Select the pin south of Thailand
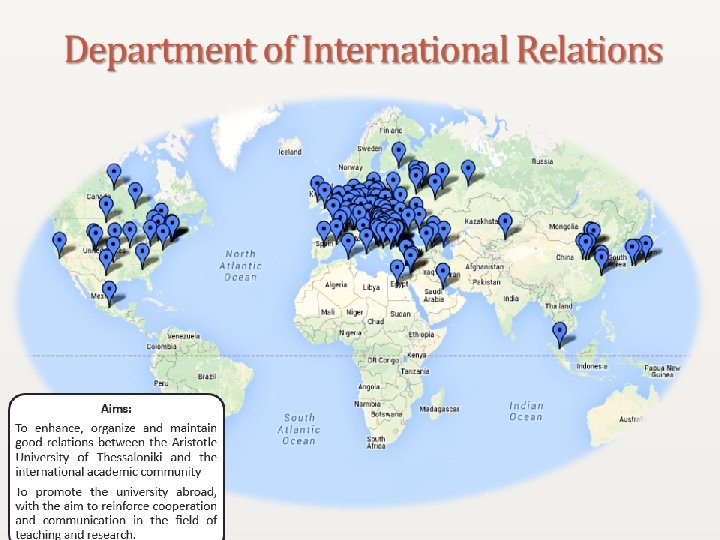Screen dimensions: 720x540 [559, 334]
